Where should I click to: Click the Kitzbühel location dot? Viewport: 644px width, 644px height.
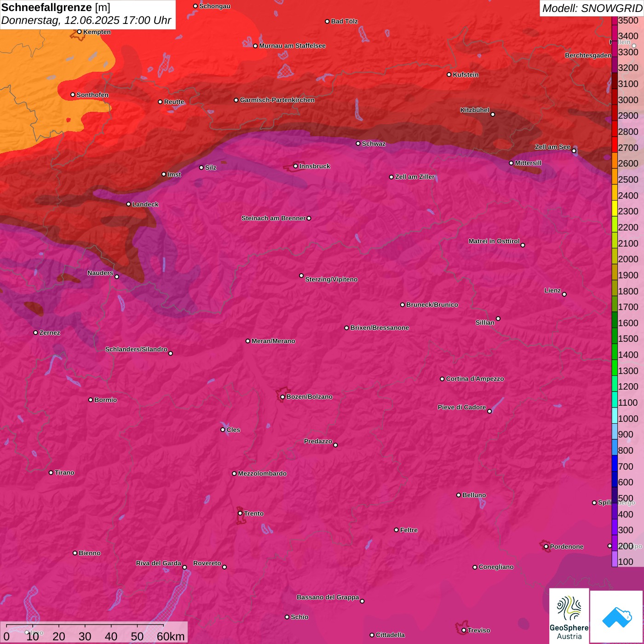click(493, 114)
